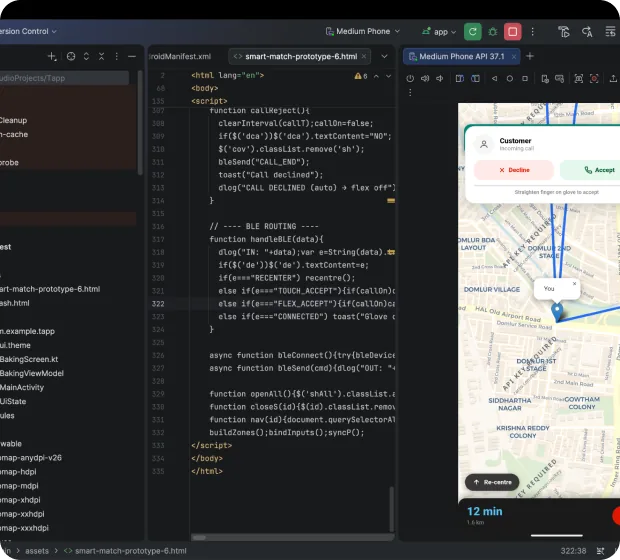Screen dimensions: 620x560
Task: Click the project panel vertical scrollbar
Action: (140, 123)
